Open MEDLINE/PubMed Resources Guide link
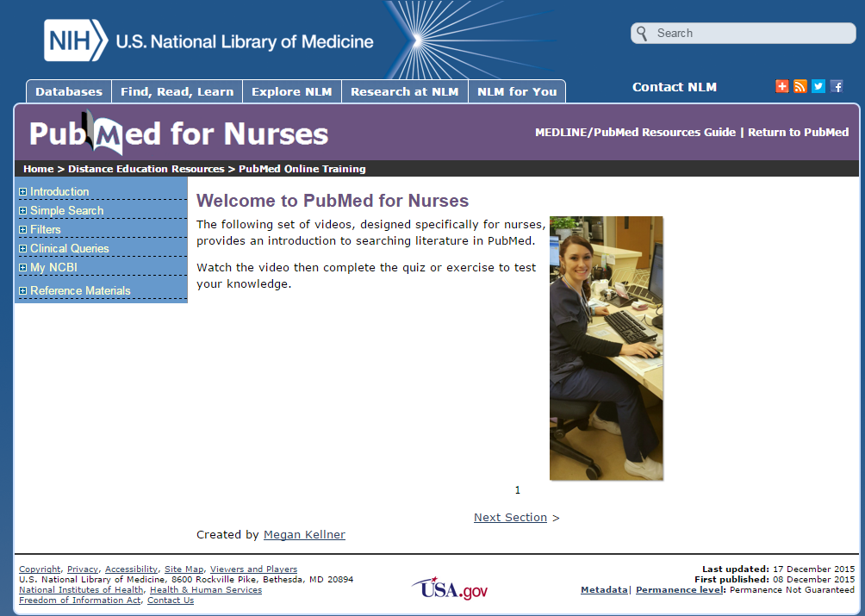The image size is (865, 616). 635,133
